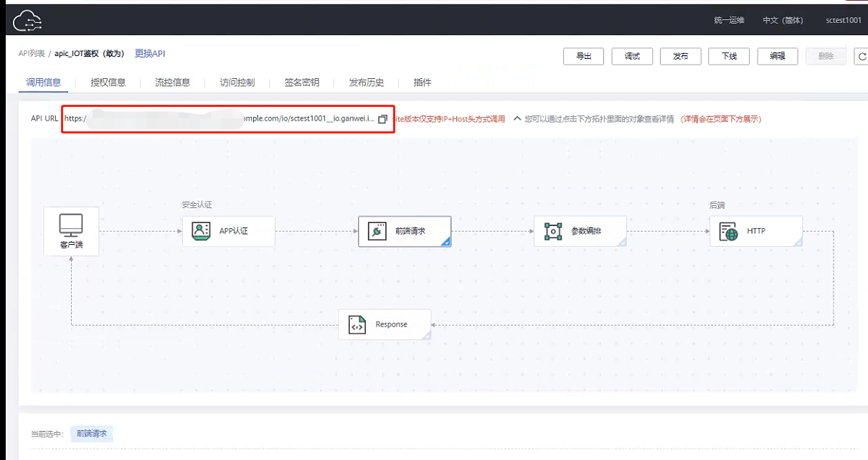The height and width of the screenshot is (460, 868).
Task: Click the client monitor icon
Action: (71, 225)
